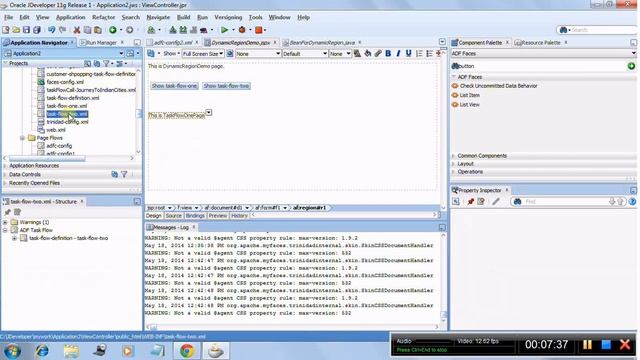Click the Save All toolbar icon

point(37,30)
